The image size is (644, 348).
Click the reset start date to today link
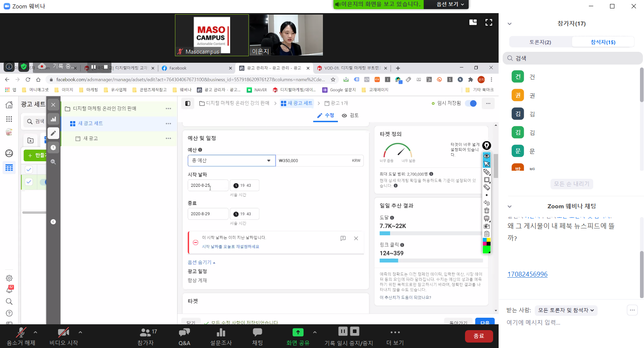click(230, 247)
